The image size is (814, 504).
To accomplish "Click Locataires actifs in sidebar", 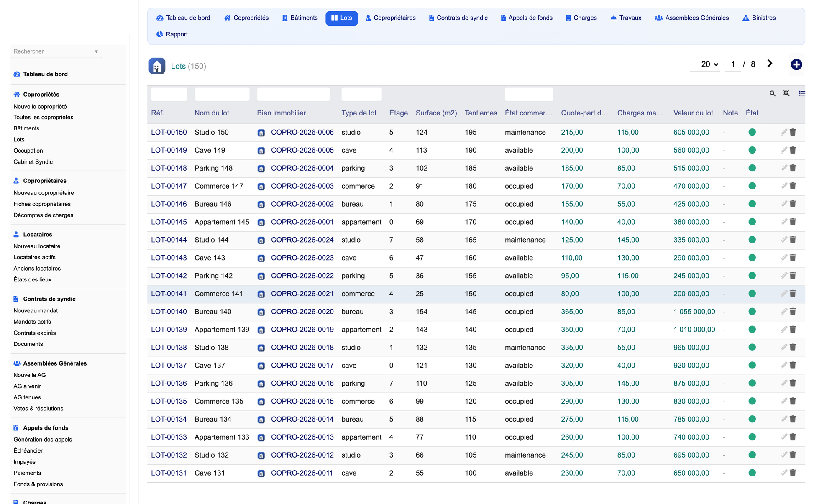I will [x=34, y=257].
